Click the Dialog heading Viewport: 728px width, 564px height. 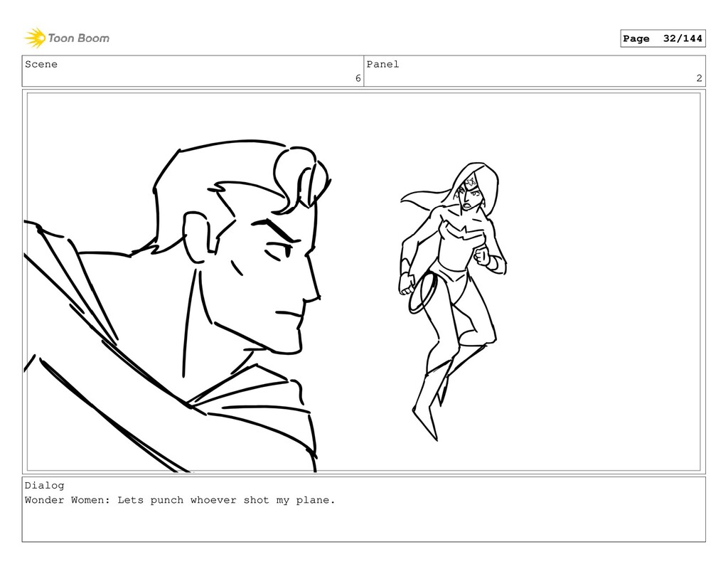(45, 486)
